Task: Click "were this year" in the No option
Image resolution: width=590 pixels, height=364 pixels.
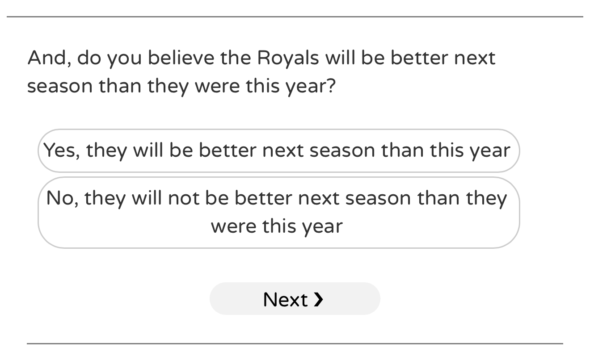Action: click(x=277, y=226)
